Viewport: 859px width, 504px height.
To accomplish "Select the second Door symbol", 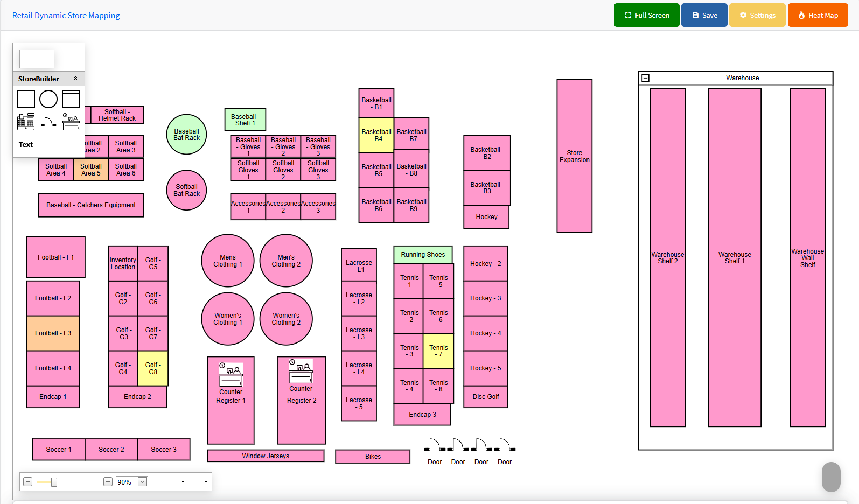I will (458, 445).
